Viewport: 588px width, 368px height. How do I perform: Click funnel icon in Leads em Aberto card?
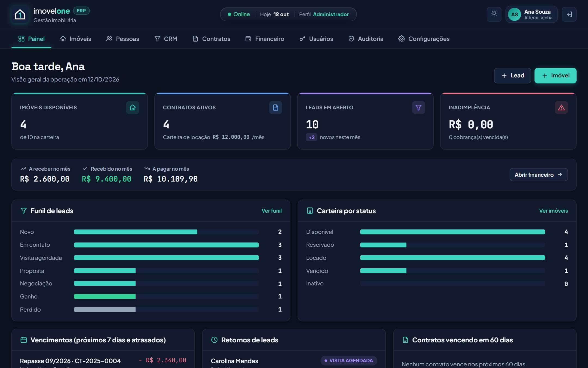point(418,108)
